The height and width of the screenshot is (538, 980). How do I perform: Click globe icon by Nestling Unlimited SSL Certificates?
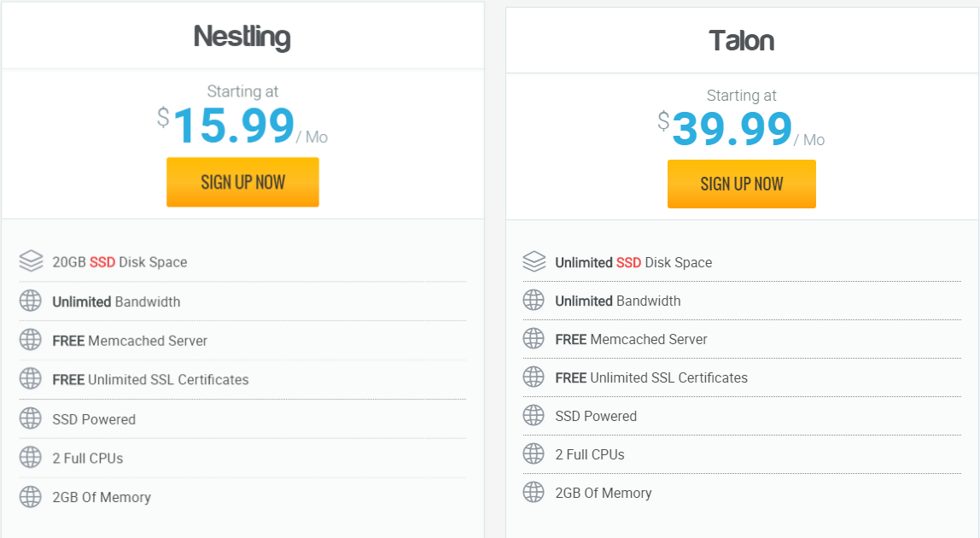tap(31, 378)
